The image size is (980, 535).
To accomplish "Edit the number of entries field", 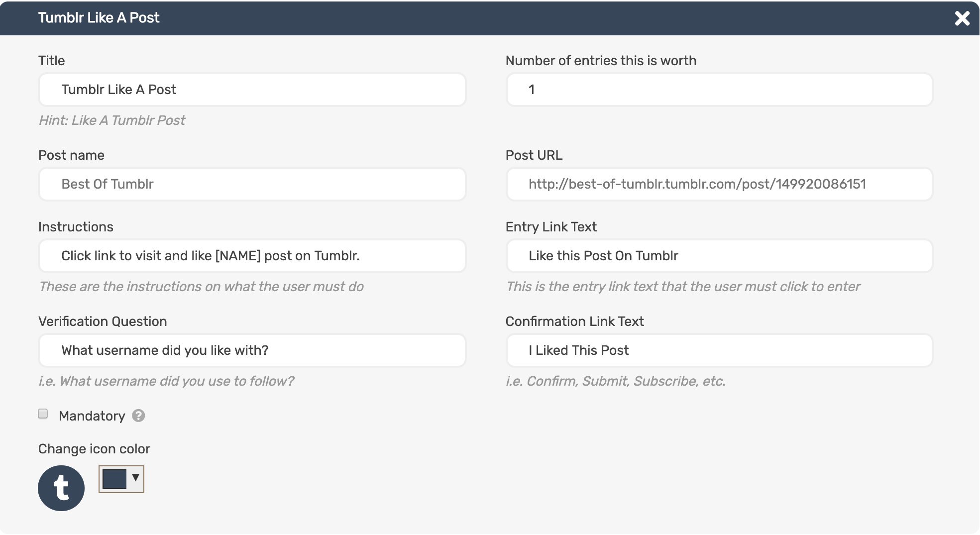I will pos(718,90).
